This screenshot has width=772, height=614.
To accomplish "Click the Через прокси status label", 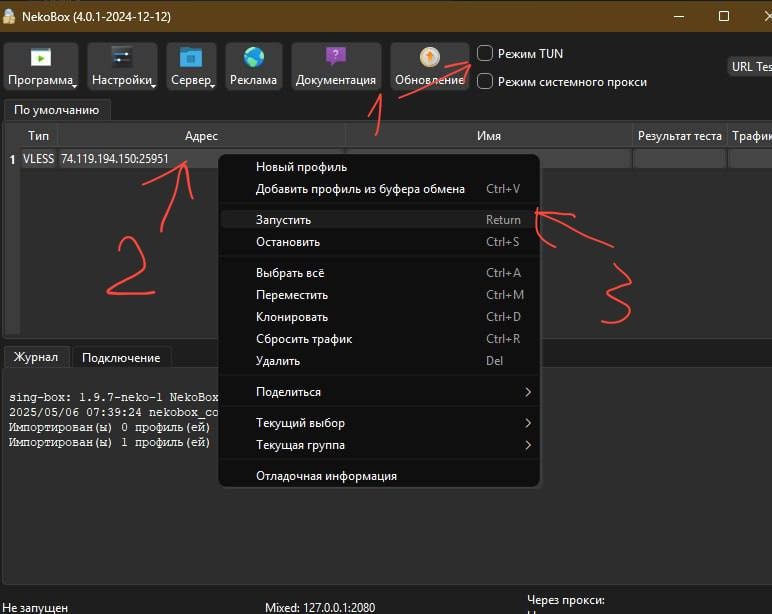I will (566, 600).
